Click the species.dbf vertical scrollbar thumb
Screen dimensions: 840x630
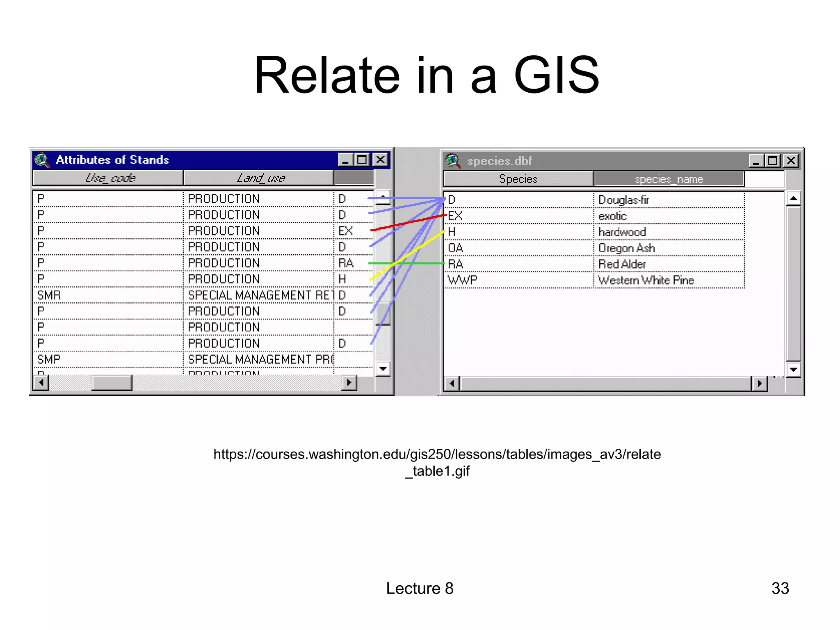(x=794, y=284)
